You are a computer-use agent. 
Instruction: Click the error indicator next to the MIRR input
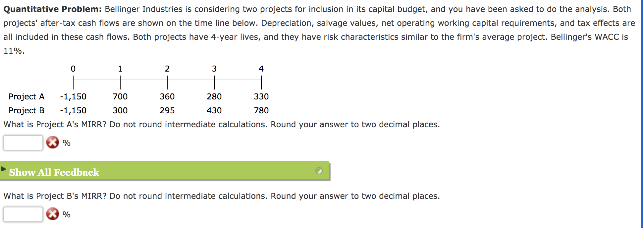[52, 143]
